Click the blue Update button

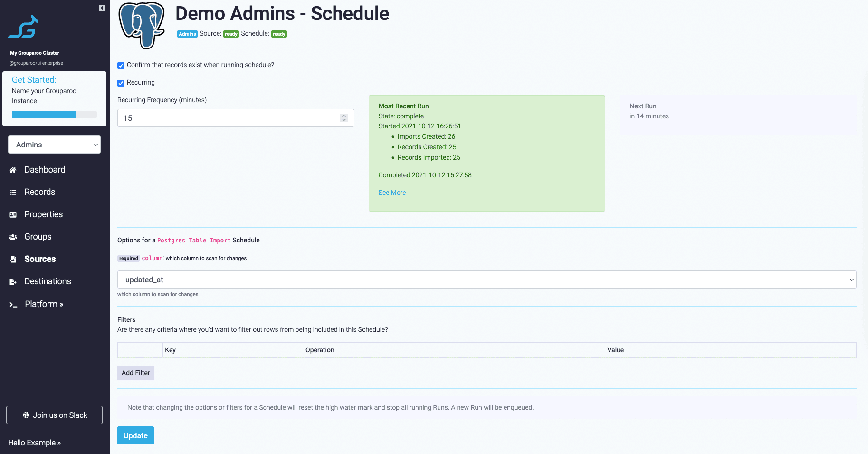click(135, 435)
